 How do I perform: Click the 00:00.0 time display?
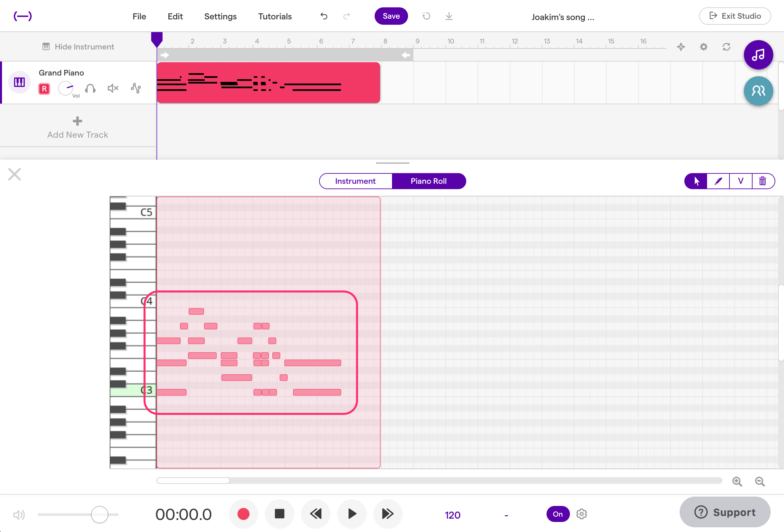[184, 515]
